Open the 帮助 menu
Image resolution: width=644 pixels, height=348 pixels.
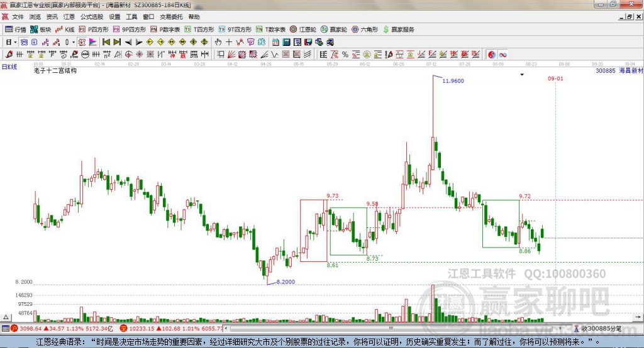(194, 17)
